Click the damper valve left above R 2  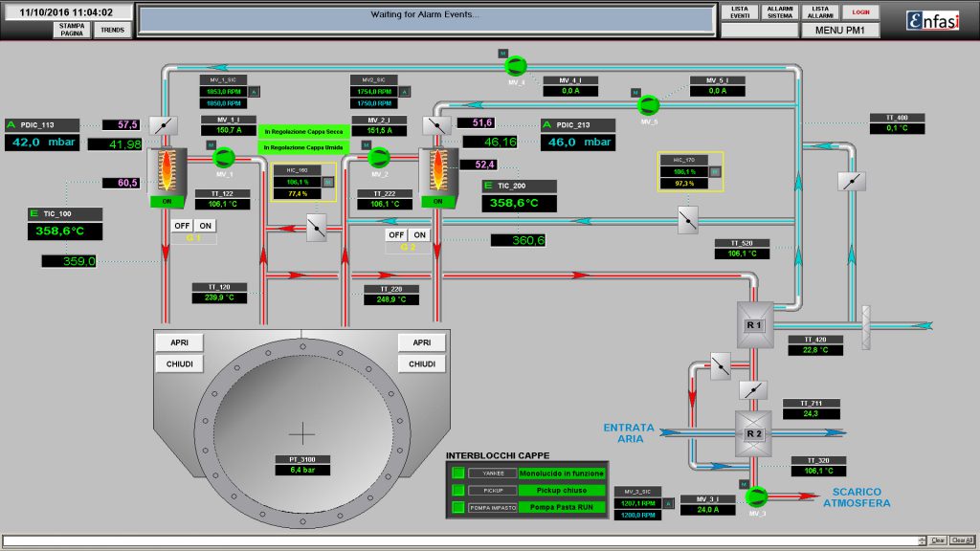tap(721, 366)
